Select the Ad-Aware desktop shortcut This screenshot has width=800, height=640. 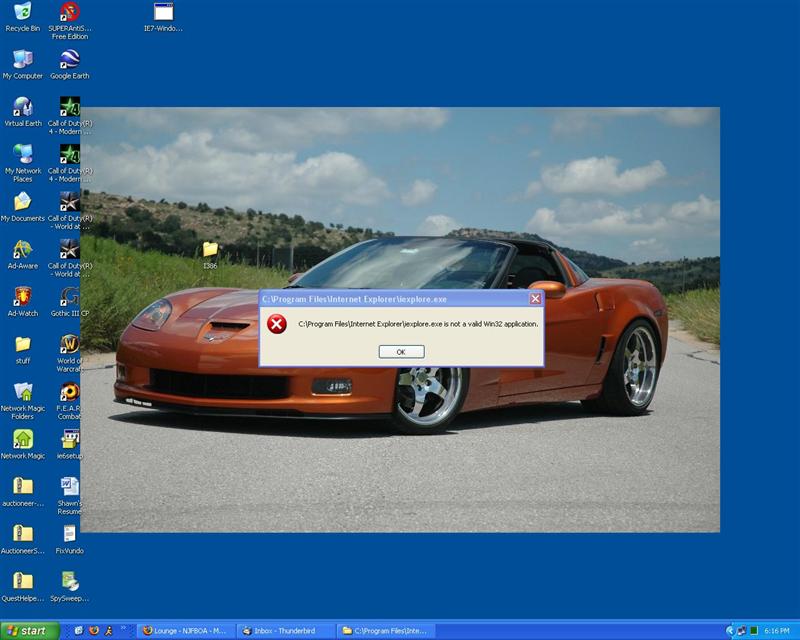22,250
